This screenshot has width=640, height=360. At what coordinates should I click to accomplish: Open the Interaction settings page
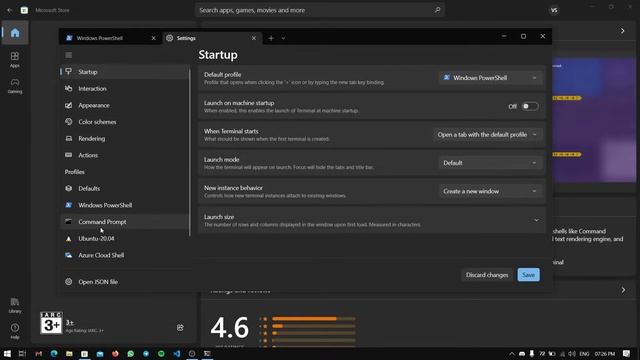(124, 89)
